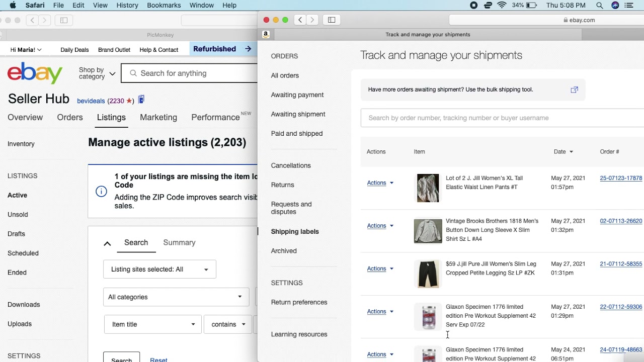Go back in the back Safari window
The height and width of the screenshot is (362, 644).
[x=33, y=20]
